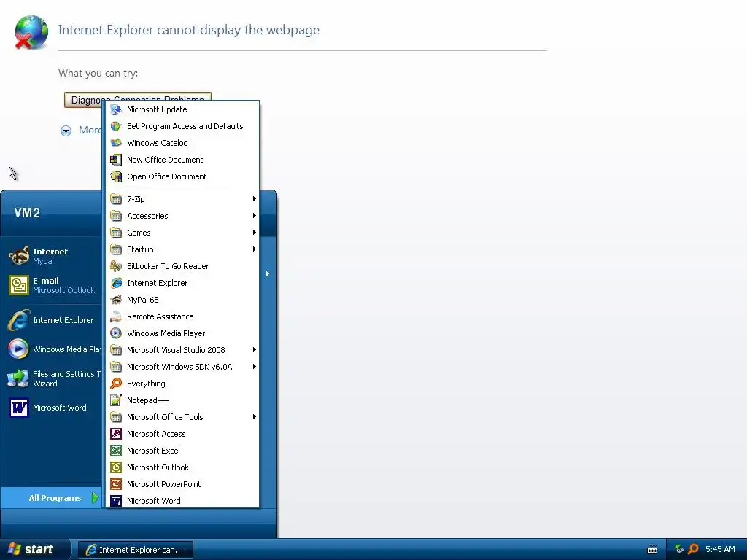The image size is (747, 560).
Task: Click Internet Explorer taskbar window button
Action: click(x=136, y=550)
